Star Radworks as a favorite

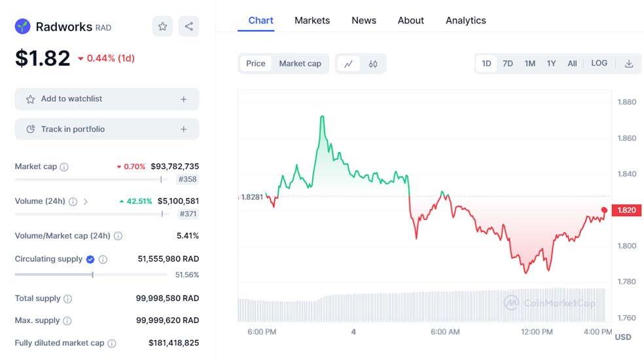point(162,26)
